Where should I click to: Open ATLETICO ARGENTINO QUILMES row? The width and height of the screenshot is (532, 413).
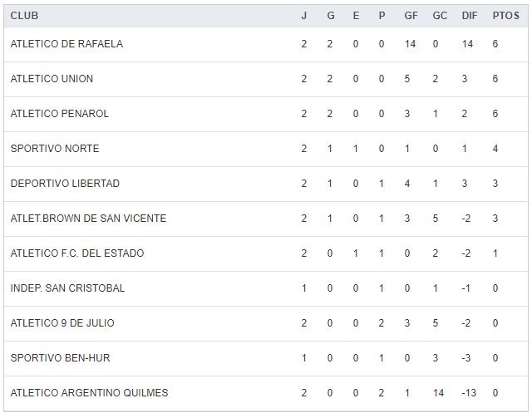(89, 393)
